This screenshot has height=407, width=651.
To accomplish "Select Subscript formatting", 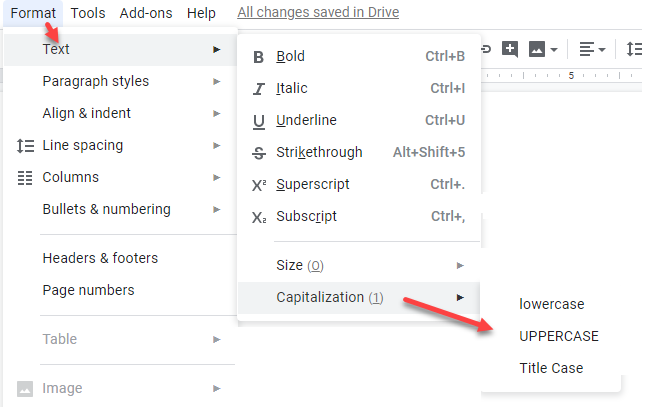I will (306, 216).
